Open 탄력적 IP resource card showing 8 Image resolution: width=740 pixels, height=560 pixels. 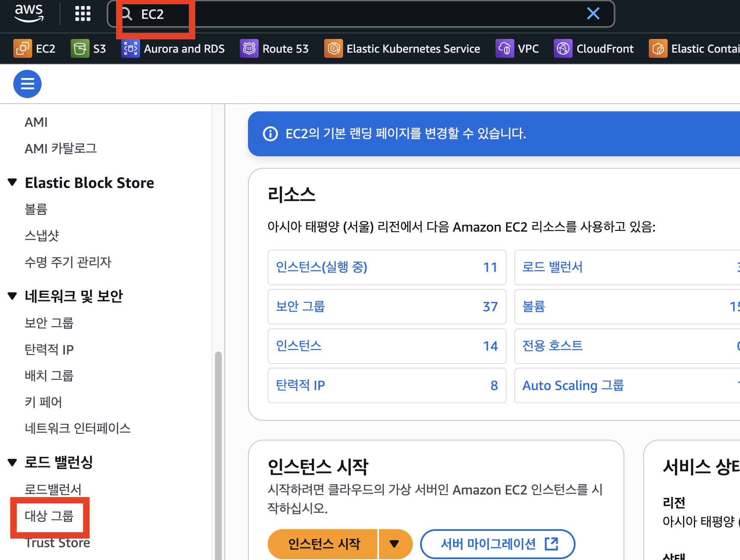(x=387, y=385)
